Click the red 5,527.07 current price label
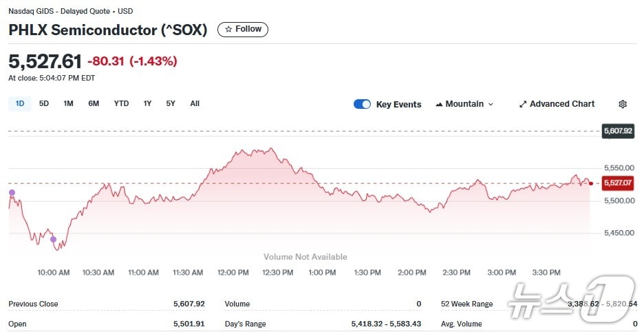This screenshot has height=332, width=644. [x=617, y=183]
